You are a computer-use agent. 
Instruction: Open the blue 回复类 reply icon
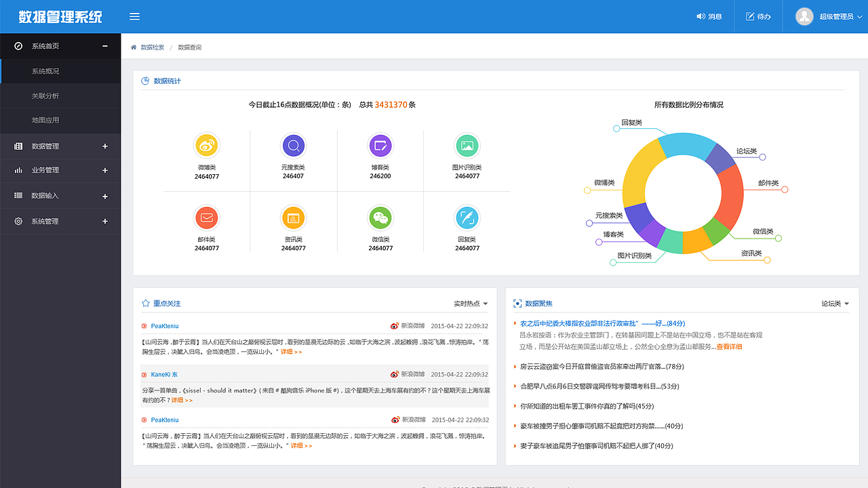[x=467, y=218]
